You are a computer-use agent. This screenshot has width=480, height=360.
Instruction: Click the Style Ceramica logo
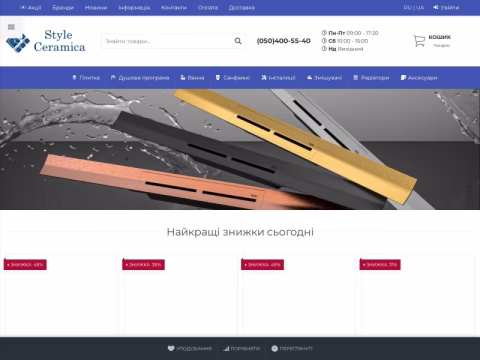(46, 41)
